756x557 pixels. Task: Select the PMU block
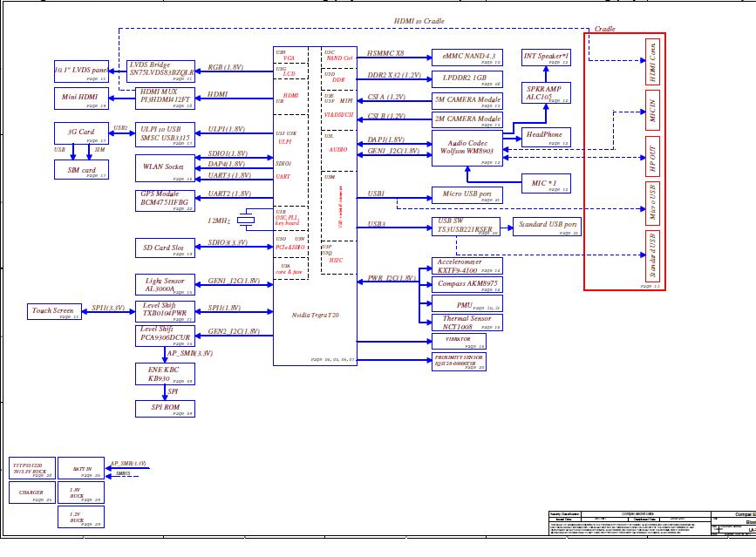pos(467,303)
